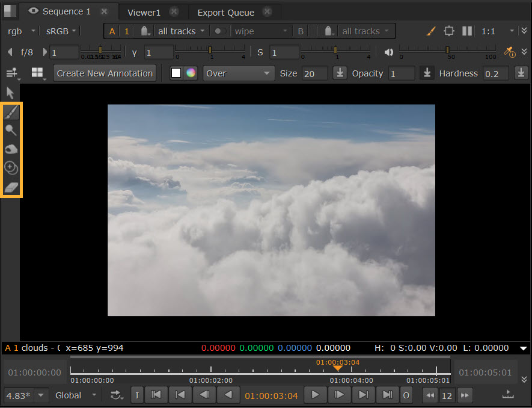Image resolution: width=532 pixels, height=408 pixels.
Task: Toggle the annotations brush icon in top bar
Action: click(x=431, y=31)
